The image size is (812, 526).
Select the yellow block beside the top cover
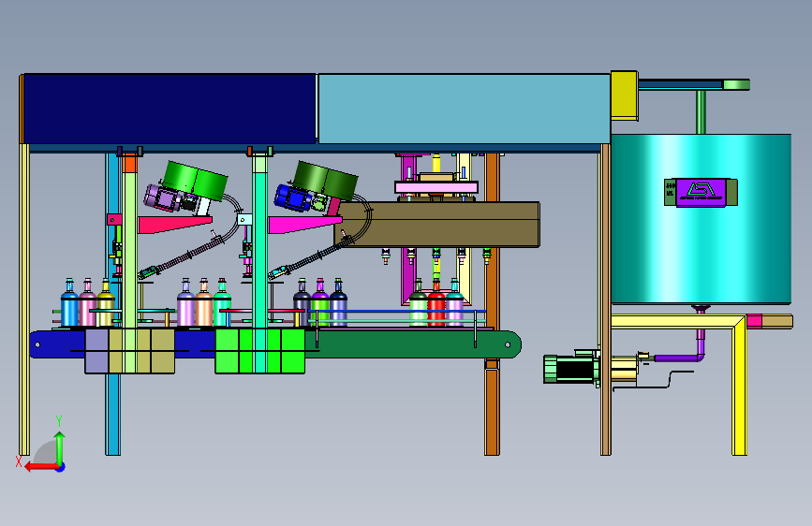click(x=624, y=95)
